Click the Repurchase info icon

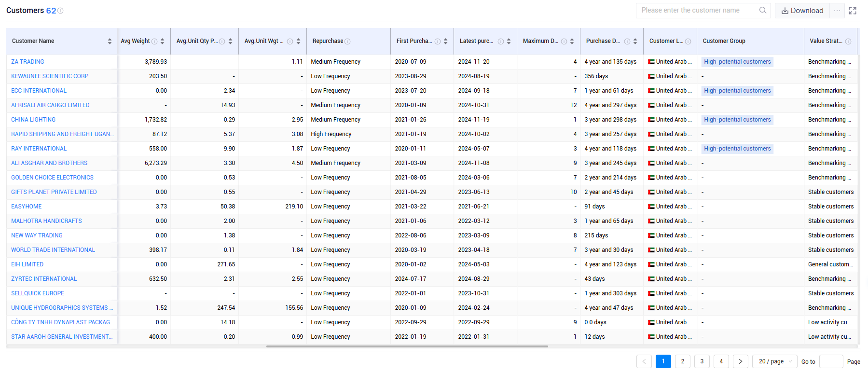[x=347, y=41]
